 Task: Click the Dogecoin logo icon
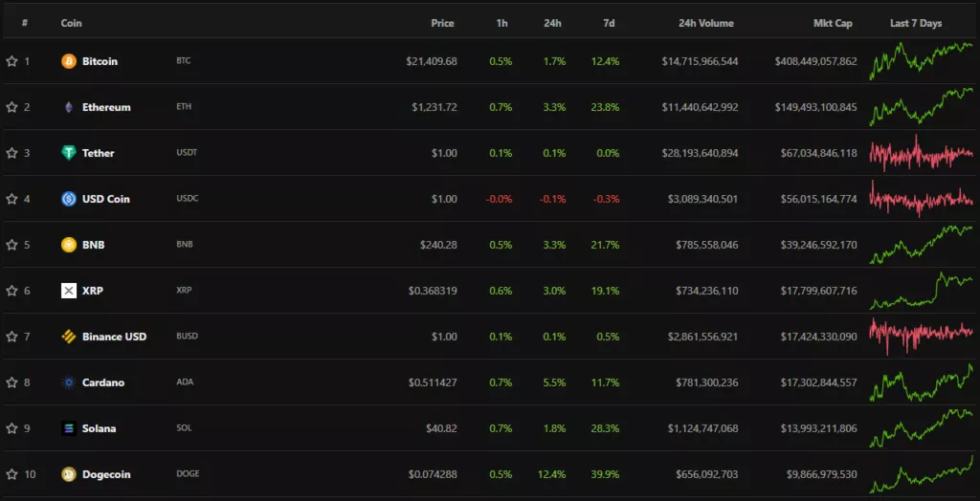click(69, 474)
